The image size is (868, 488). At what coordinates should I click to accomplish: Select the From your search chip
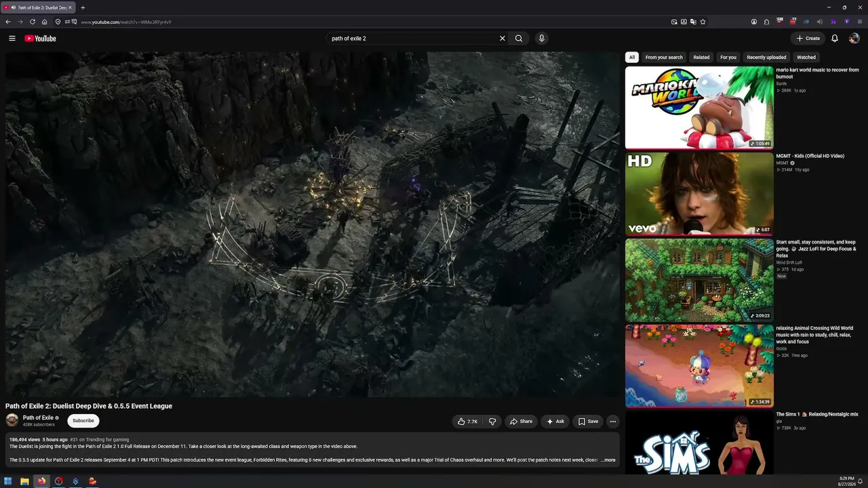pyautogui.click(x=664, y=58)
